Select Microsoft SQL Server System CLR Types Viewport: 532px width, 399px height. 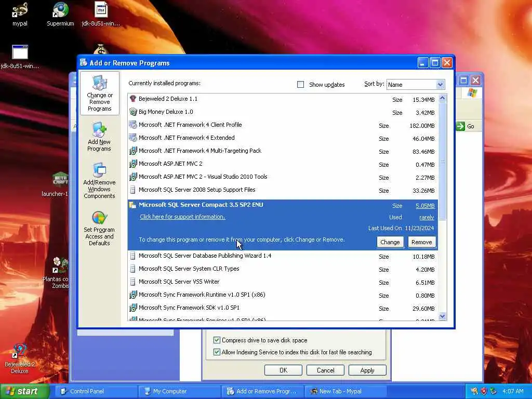(283, 269)
